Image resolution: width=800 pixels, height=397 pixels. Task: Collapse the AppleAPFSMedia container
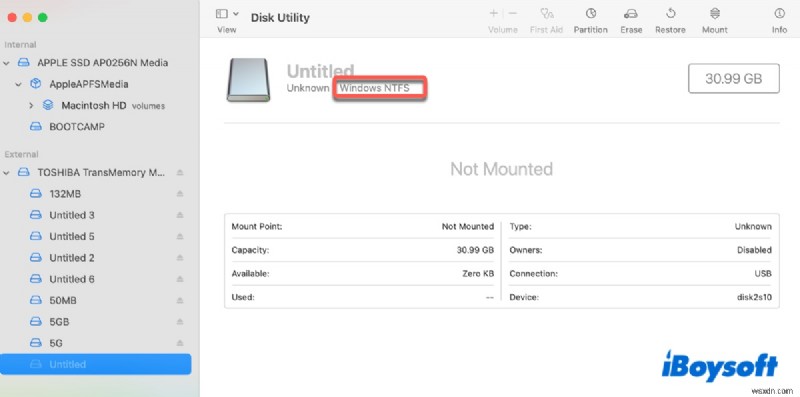coord(19,84)
